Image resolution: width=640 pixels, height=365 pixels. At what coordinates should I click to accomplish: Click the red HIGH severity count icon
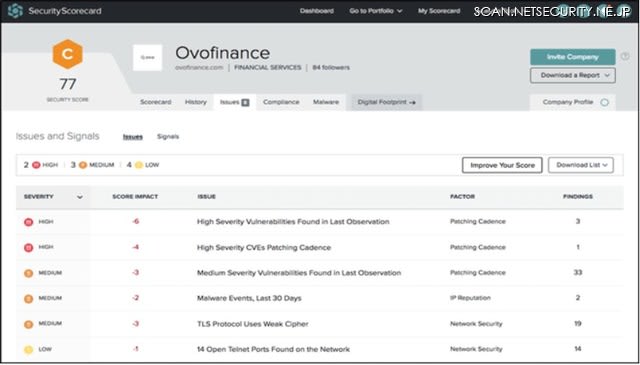tap(36, 165)
